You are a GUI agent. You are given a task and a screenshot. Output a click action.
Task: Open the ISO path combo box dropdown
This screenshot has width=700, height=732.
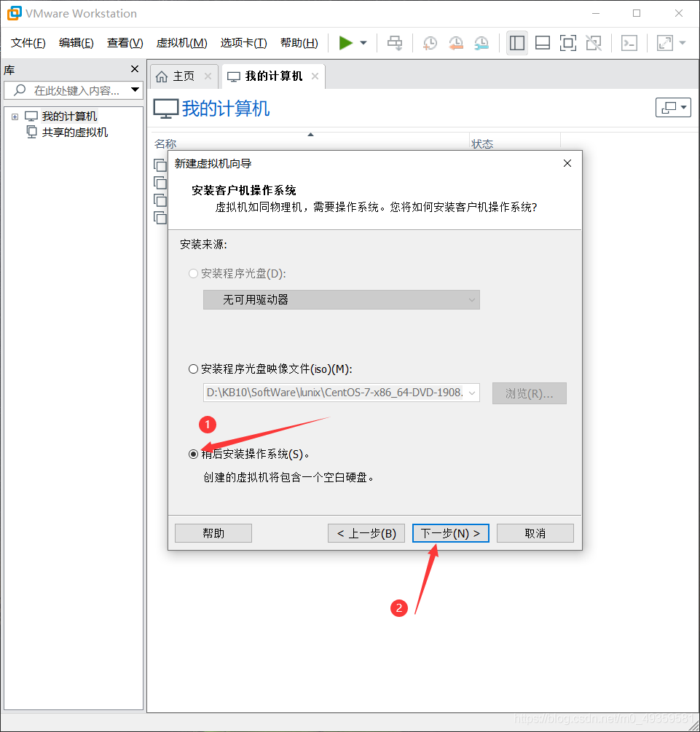click(472, 393)
